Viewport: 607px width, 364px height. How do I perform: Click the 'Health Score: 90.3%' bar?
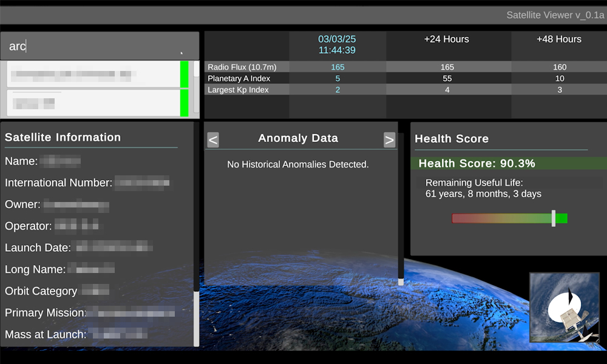coord(509,163)
